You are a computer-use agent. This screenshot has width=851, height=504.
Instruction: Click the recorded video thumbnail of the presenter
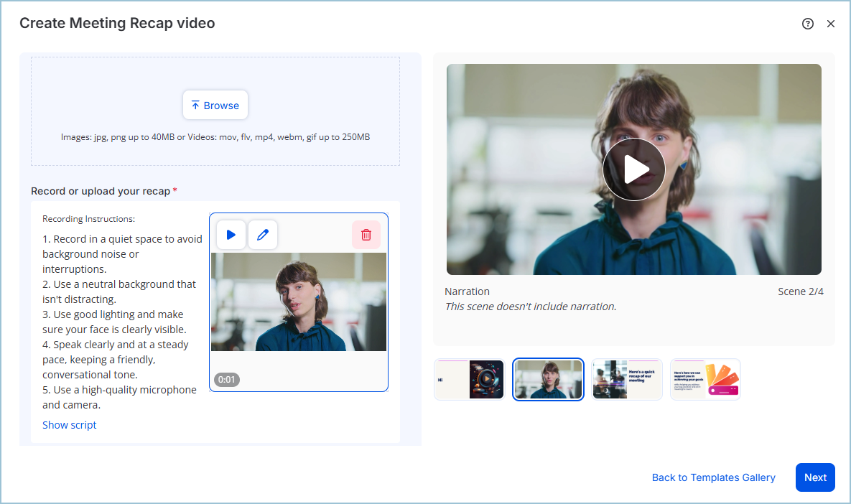pos(298,302)
